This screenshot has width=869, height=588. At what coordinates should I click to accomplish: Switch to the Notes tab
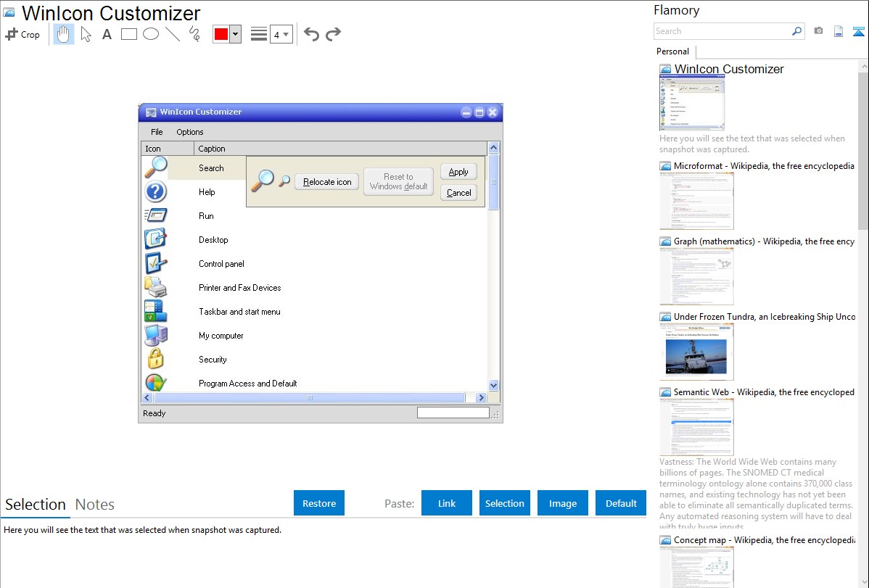coord(95,505)
